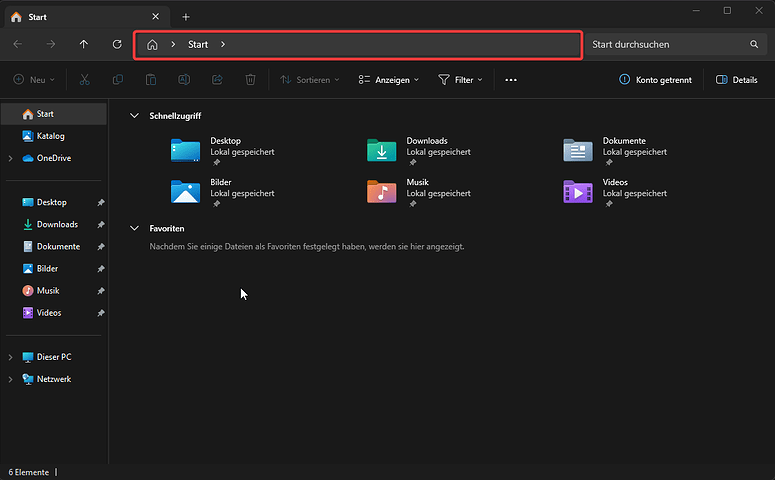Collapse the Schnellzugriff section
This screenshot has height=480, width=775.
coord(135,116)
